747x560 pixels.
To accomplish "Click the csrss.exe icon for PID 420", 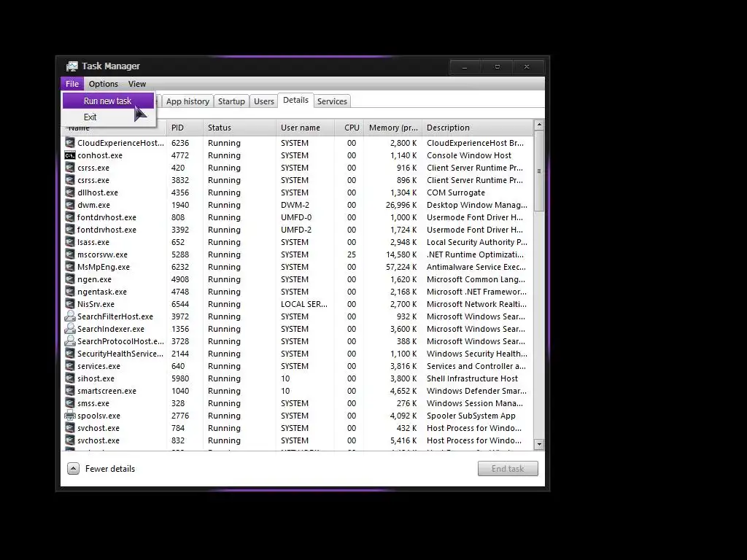I will click(70, 168).
